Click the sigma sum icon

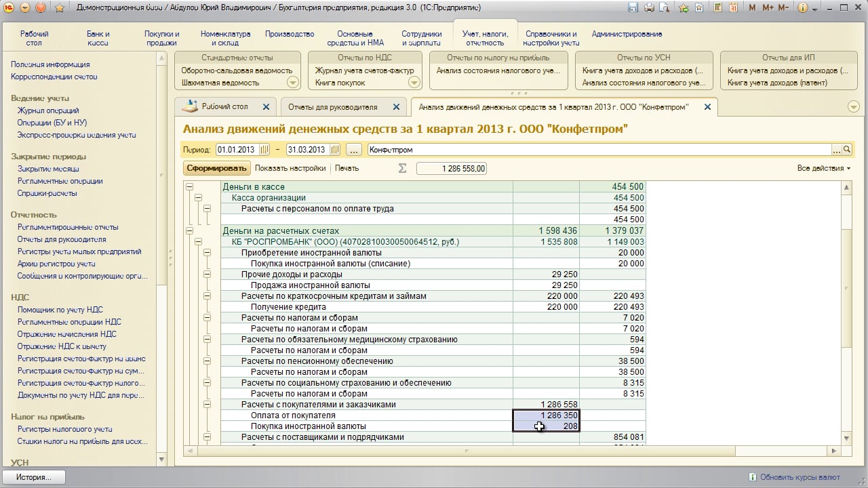(x=402, y=168)
